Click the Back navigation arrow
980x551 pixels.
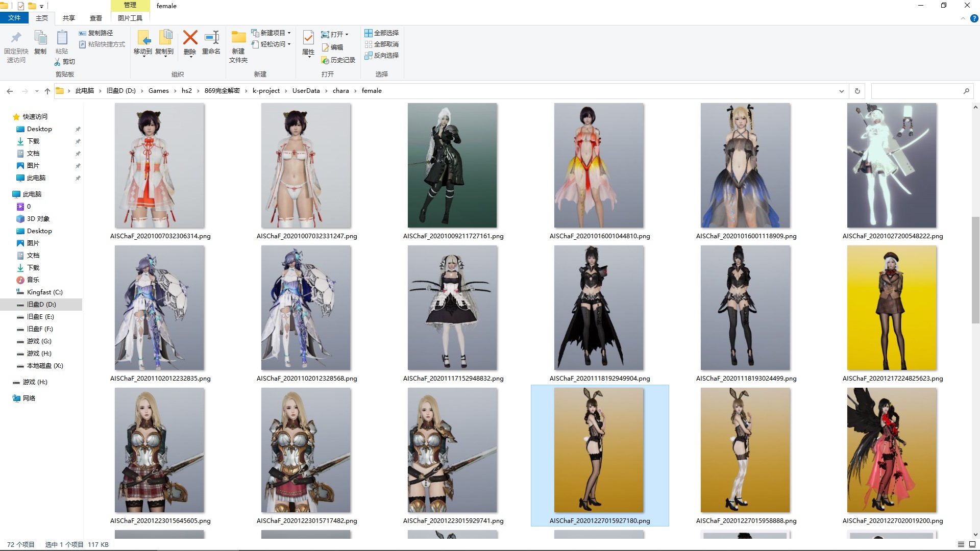point(10,91)
